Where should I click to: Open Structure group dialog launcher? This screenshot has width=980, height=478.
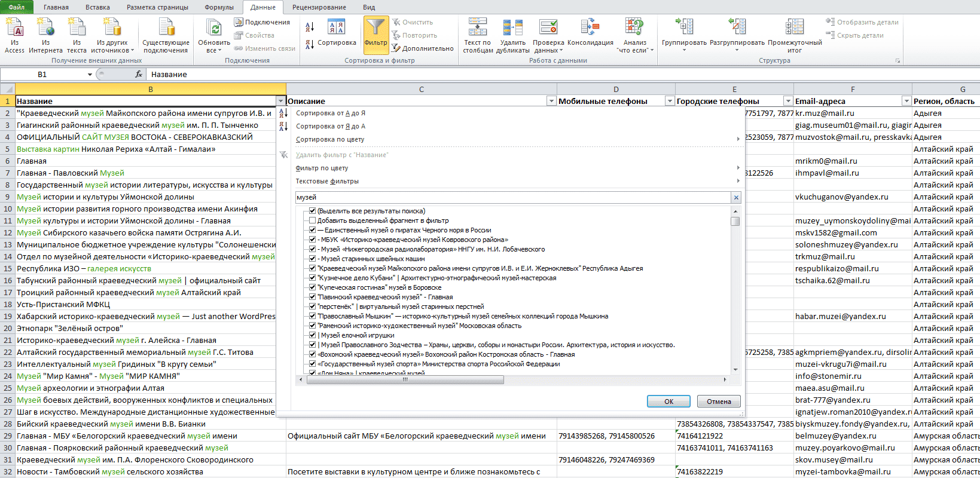[x=897, y=61]
